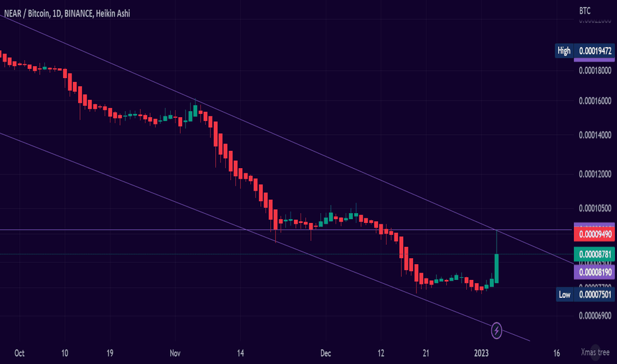This screenshot has height=364, width=617.
Task: Click the Nov date label
Action: pos(175,353)
